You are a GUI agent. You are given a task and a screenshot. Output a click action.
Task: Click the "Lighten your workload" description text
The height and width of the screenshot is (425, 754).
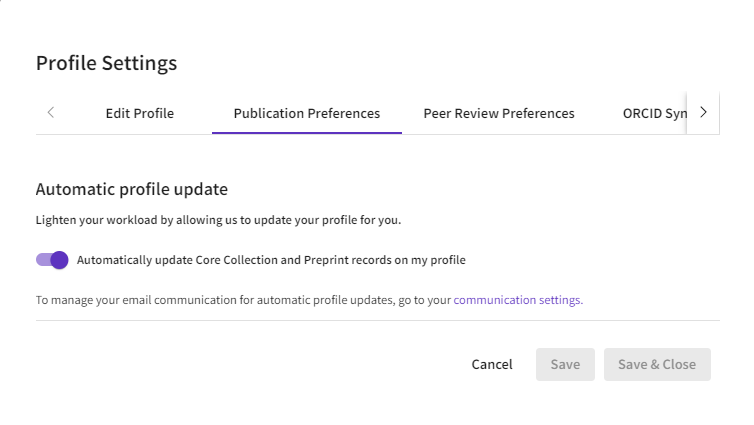(x=224, y=220)
